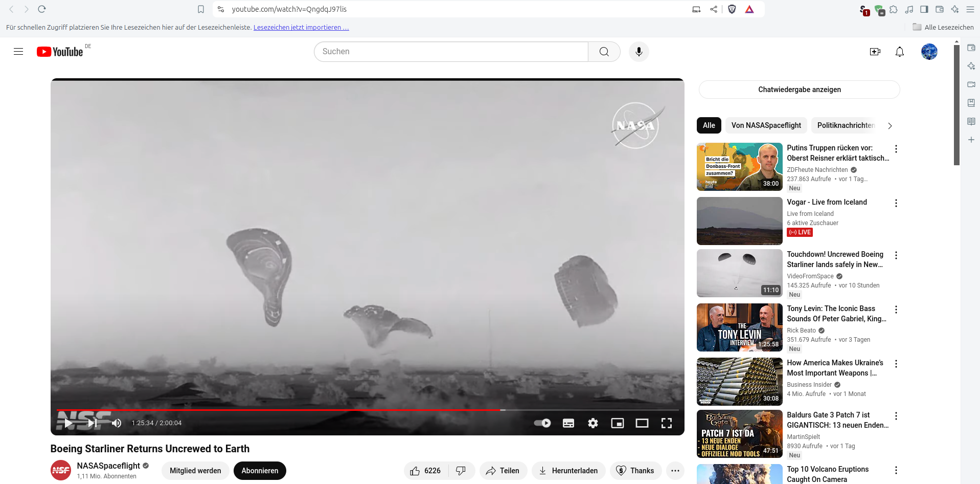Toggle subtitles in the player

point(568,423)
